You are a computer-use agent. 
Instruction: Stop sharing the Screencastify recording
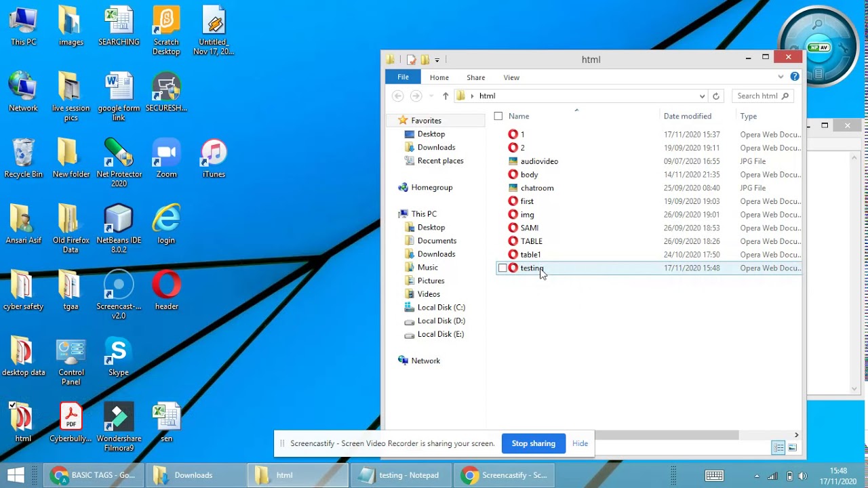tap(534, 443)
